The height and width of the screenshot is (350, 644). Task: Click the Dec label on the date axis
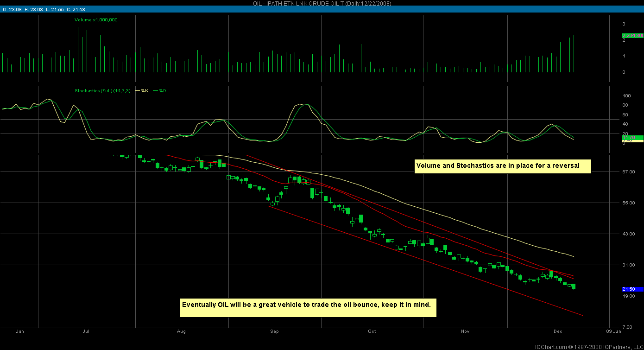[x=558, y=331]
